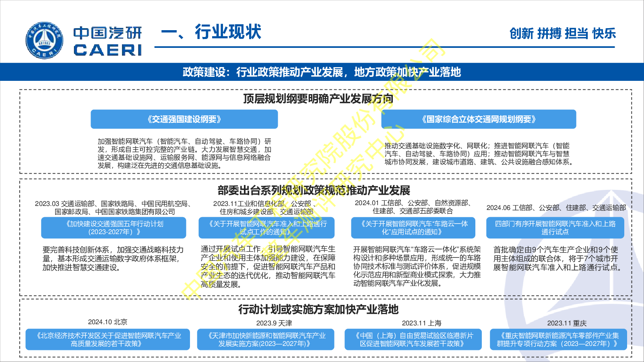Select paragraph starting 开展智能网联汽车"车路云一体化"
644x362 pixels.
pos(417,266)
